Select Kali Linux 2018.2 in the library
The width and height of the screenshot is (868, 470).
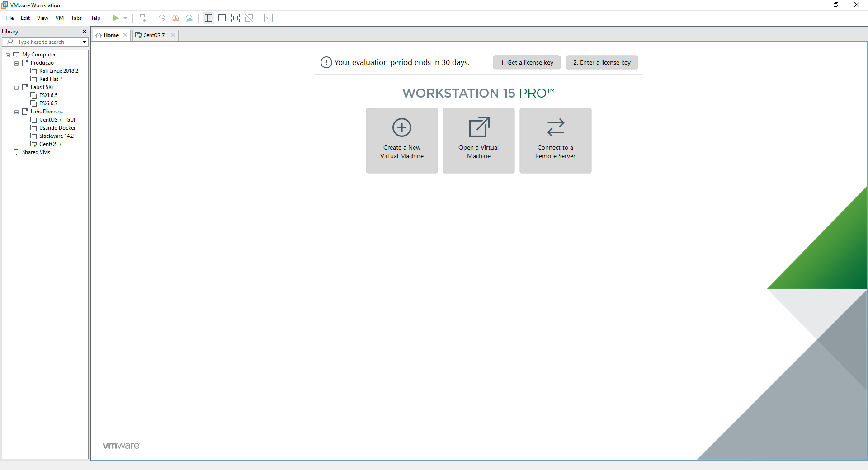pyautogui.click(x=58, y=71)
